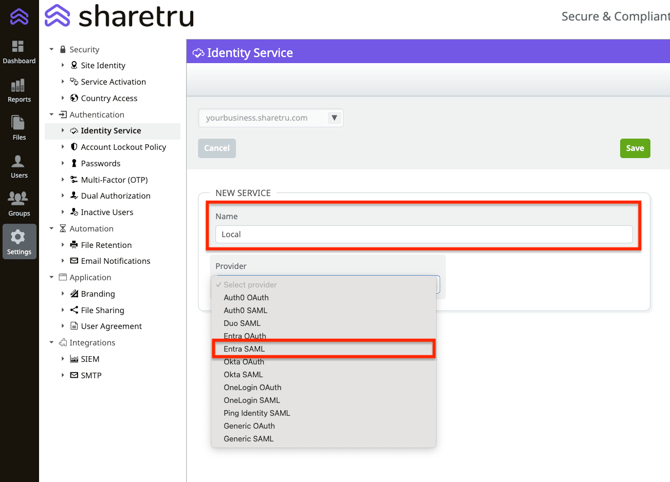Expand the Multi-Factor (OTP) tree item
Image resolution: width=670 pixels, height=482 pixels.
click(63, 180)
